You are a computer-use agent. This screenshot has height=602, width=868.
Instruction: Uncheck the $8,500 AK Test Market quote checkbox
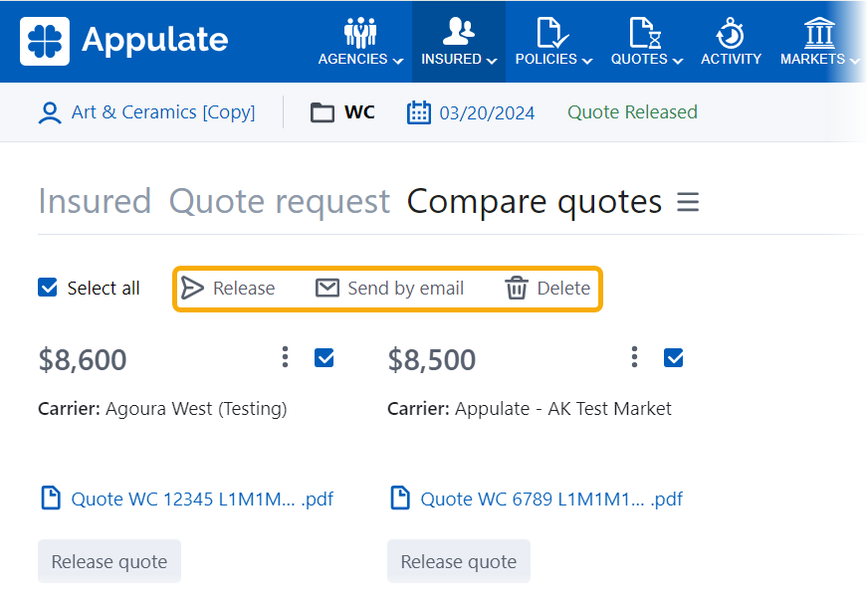click(x=674, y=358)
